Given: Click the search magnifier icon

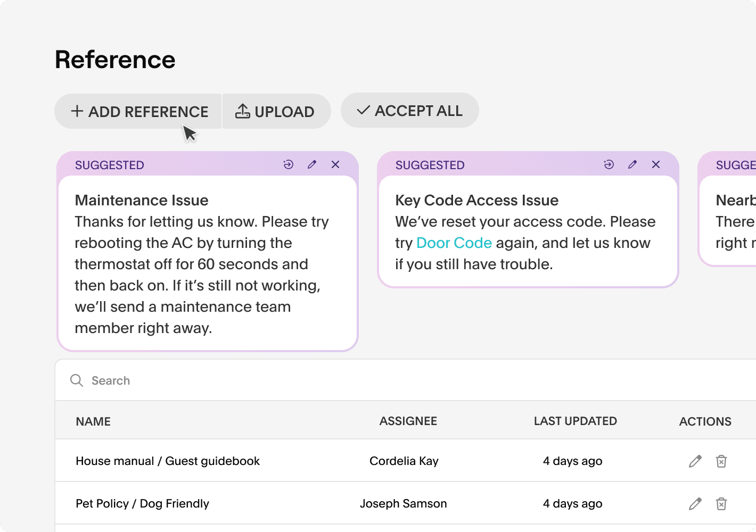Looking at the screenshot, I should 77,380.
